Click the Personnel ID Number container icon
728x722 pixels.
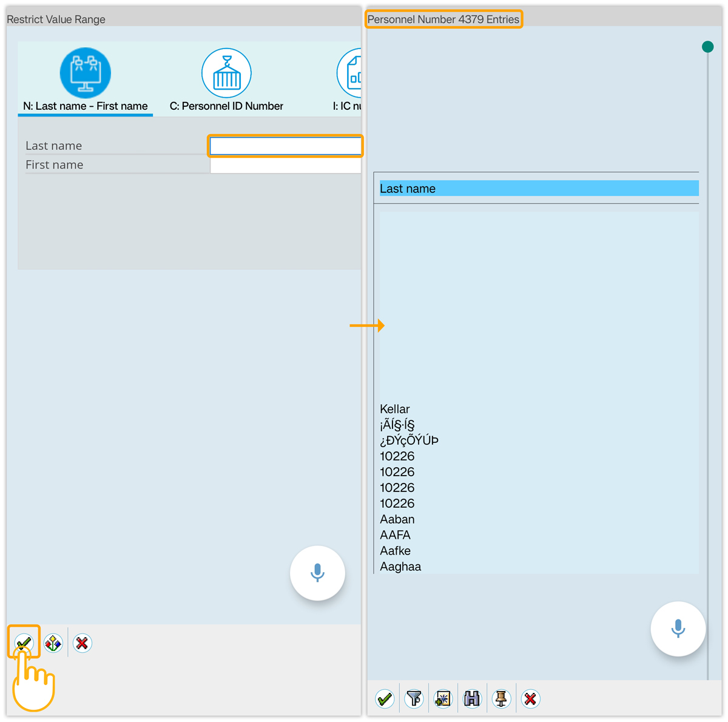(226, 73)
